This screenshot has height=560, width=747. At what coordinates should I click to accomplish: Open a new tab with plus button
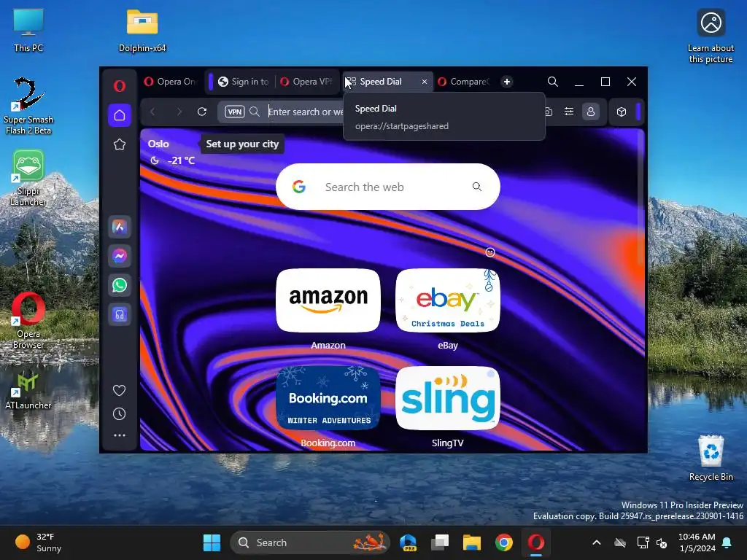[507, 82]
